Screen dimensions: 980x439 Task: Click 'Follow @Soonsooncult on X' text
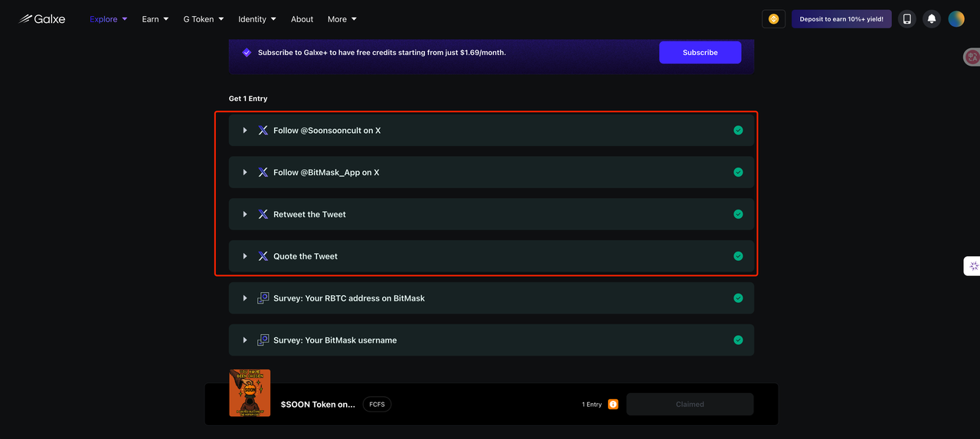[x=327, y=131]
